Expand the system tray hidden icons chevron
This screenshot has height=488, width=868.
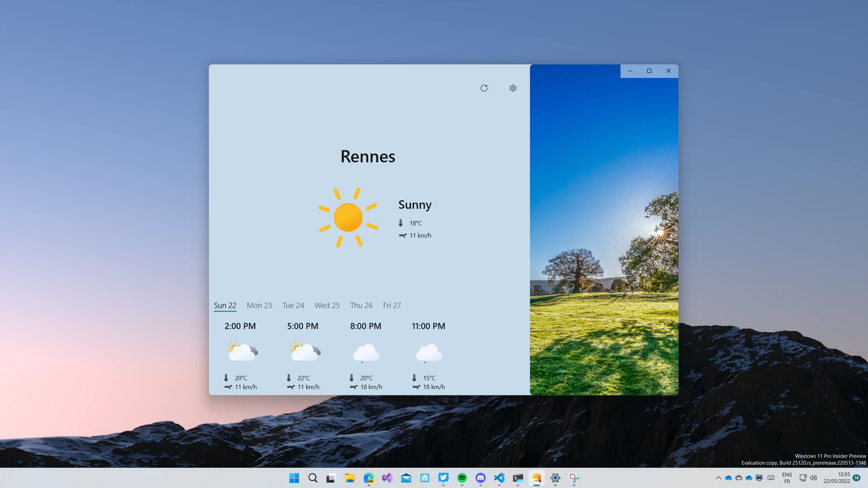coord(718,478)
